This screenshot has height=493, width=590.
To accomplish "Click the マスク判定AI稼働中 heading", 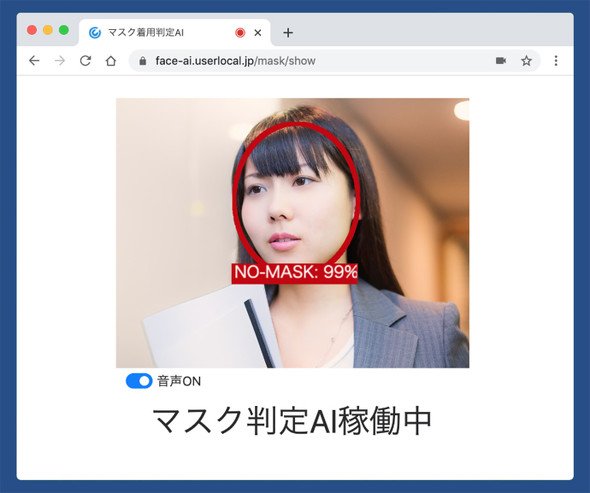I will (292, 421).
